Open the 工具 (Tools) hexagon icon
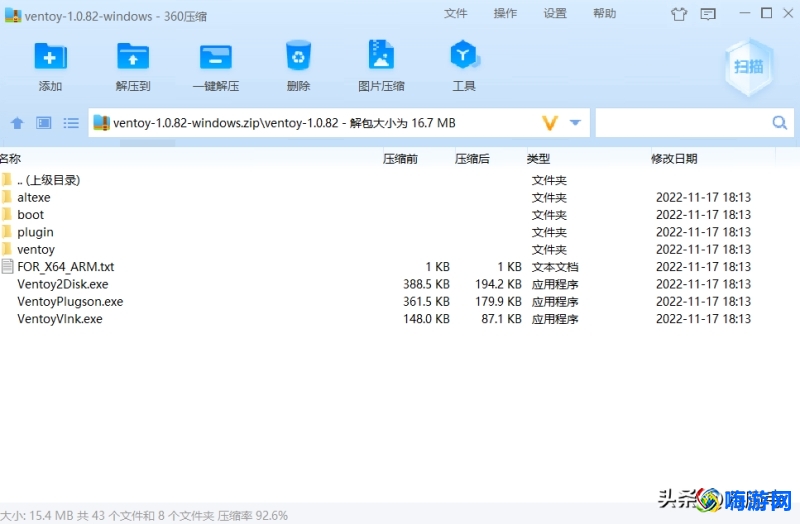Viewport: 800px width, 524px height. [464, 54]
